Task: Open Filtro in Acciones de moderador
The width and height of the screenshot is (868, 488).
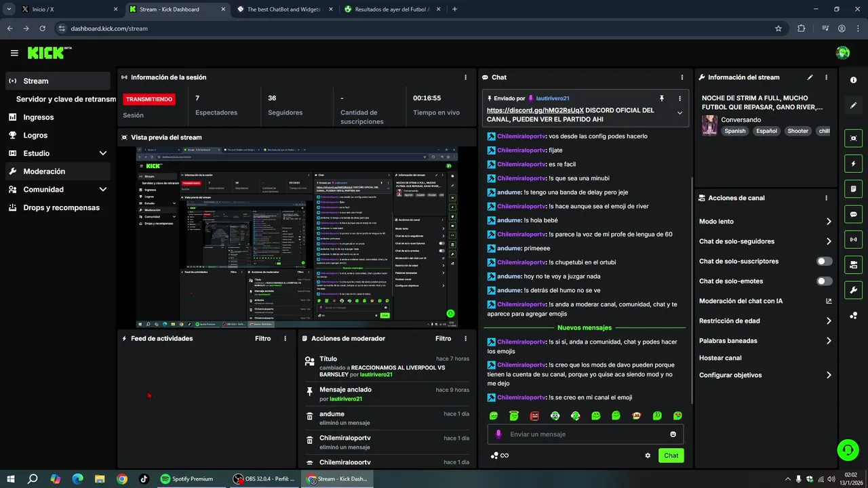Action: tap(443, 338)
